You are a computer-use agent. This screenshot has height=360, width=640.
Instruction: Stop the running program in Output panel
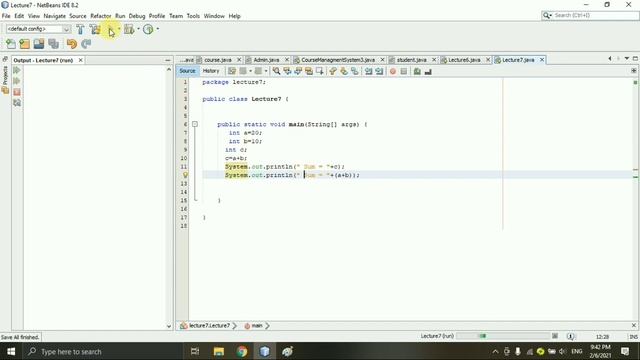(17, 92)
